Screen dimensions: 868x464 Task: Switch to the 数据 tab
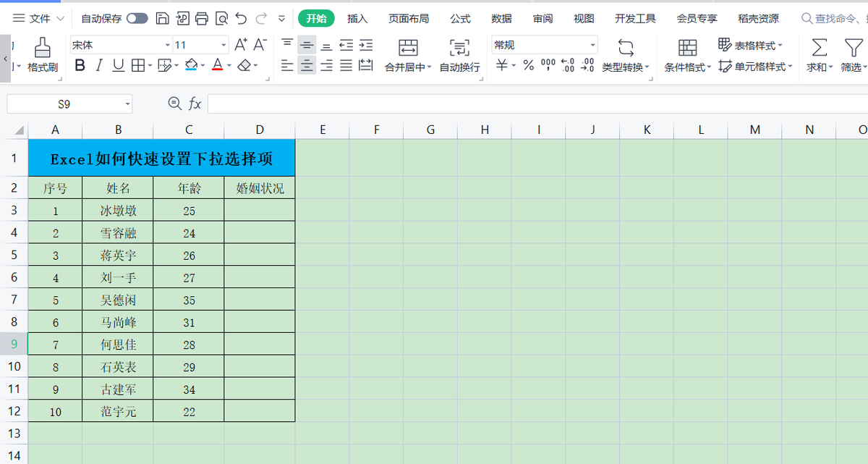click(501, 19)
